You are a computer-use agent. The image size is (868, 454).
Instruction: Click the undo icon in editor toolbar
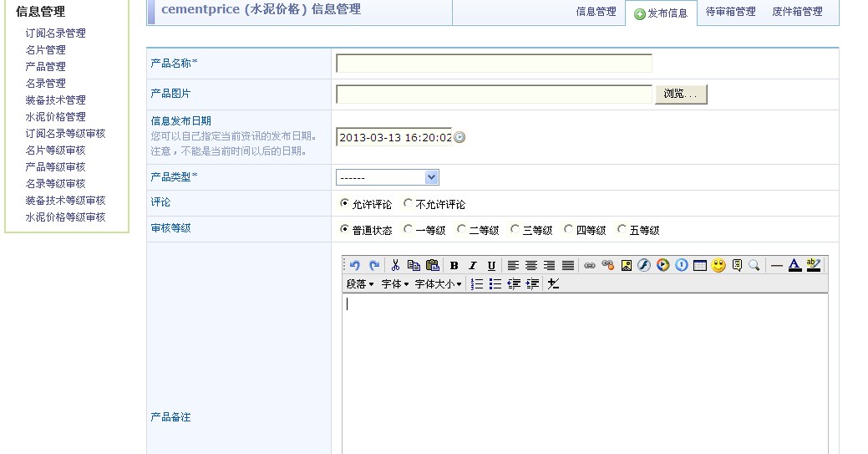tap(355, 265)
